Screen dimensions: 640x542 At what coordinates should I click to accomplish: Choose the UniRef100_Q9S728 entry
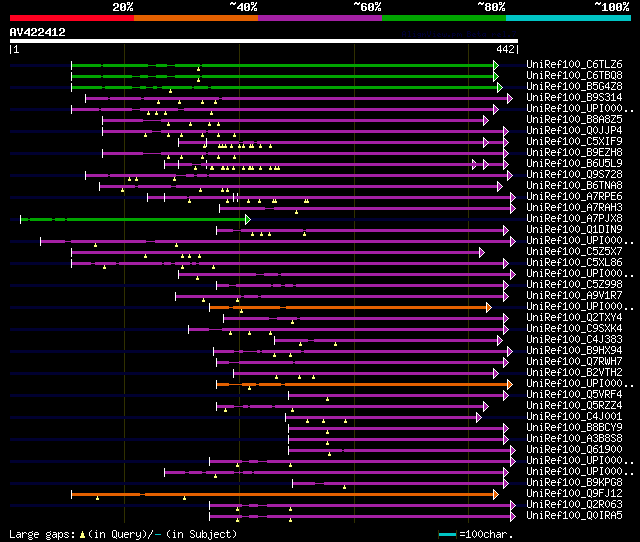pyautogui.click(x=574, y=175)
